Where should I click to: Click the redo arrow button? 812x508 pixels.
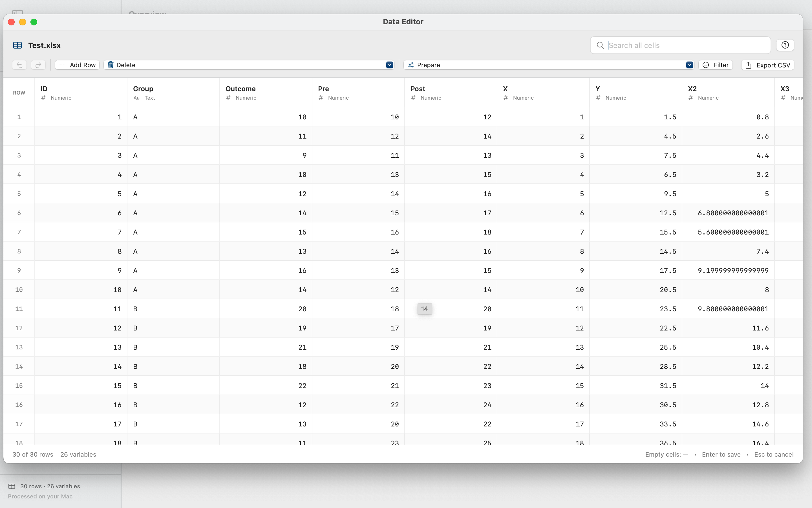38,65
